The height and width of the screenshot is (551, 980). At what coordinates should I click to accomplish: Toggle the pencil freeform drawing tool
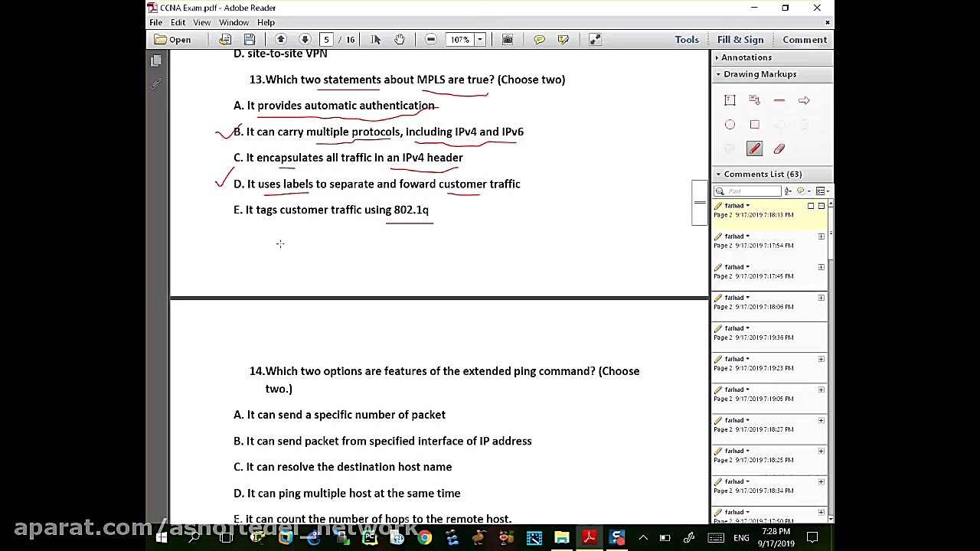(x=754, y=149)
